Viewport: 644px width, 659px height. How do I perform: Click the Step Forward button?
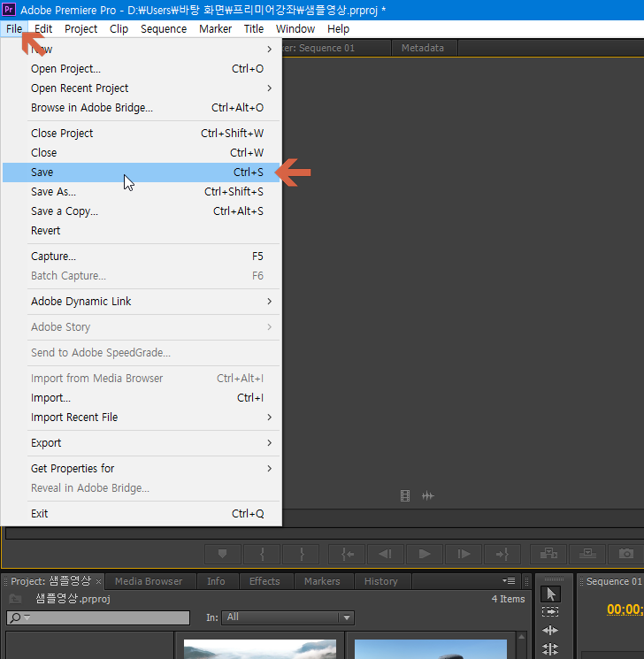[464, 554]
